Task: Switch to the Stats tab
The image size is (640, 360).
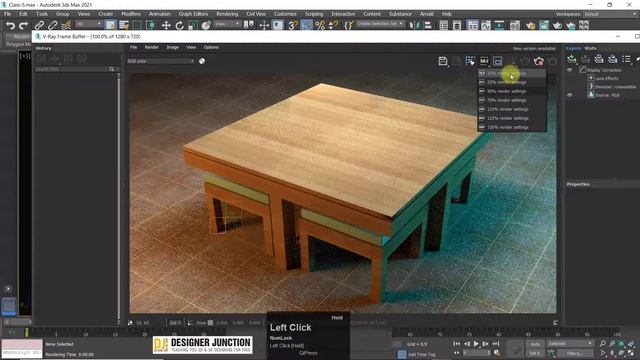Action: coord(590,48)
